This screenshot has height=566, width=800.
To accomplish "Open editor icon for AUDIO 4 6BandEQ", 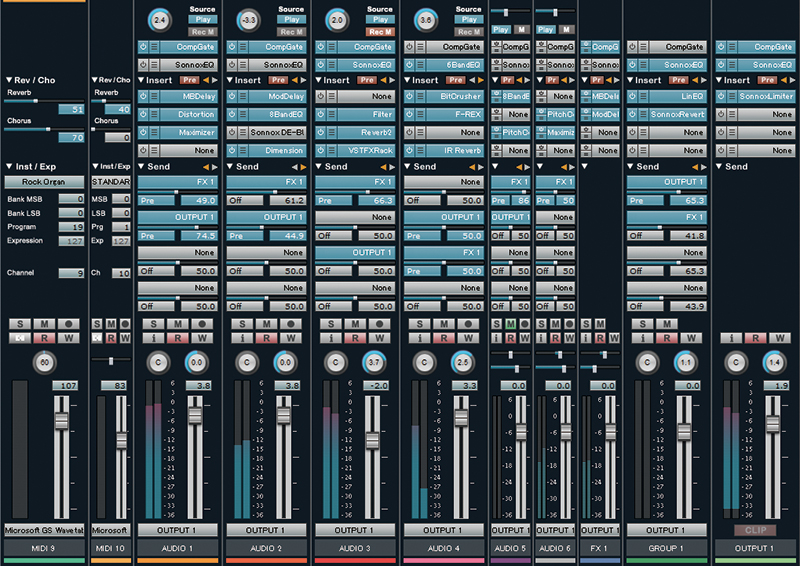I will (x=420, y=65).
